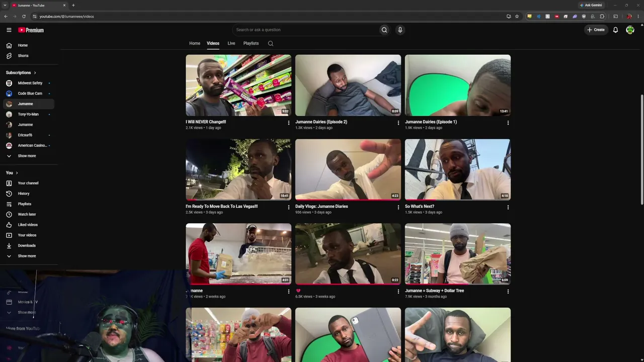Click the browser address bar URL
This screenshot has width=644, height=362.
click(67, 17)
